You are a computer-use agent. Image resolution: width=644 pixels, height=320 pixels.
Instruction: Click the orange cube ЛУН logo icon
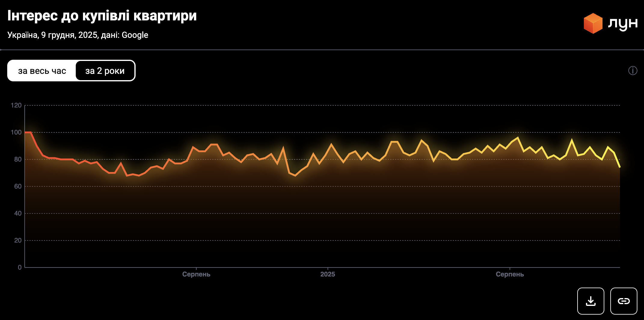pos(593,23)
